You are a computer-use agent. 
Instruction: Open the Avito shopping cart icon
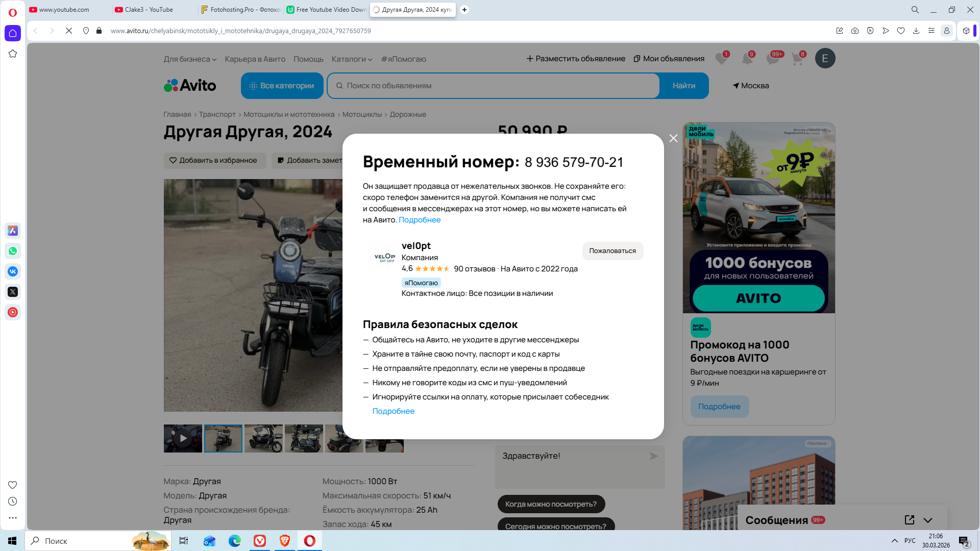point(797,59)
